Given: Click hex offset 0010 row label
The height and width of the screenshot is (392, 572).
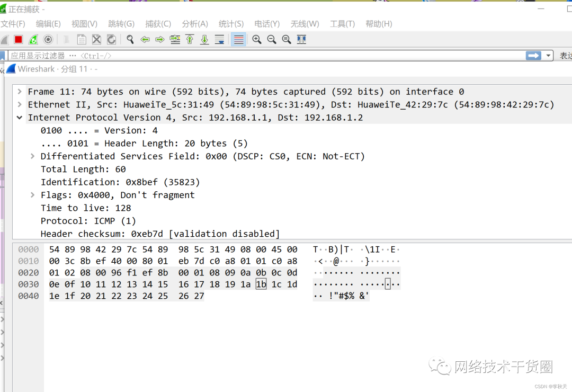Looking at the screenshot, I should (x=29, y=261).
